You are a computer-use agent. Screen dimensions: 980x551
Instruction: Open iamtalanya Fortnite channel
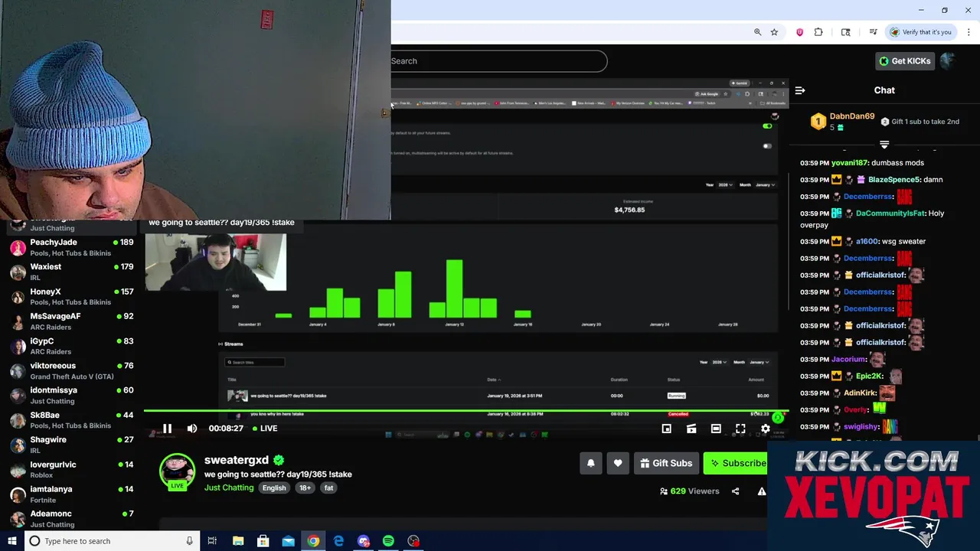pyautogui.click(x=73, y=494)
